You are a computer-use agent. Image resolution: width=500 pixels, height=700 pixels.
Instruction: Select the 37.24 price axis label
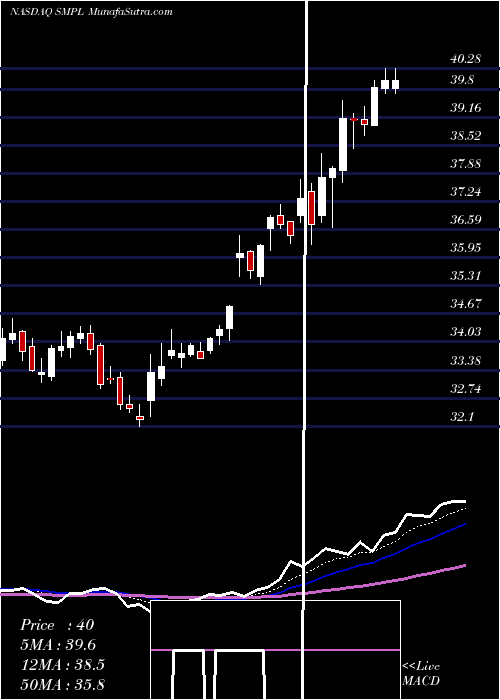coord(466,192)
